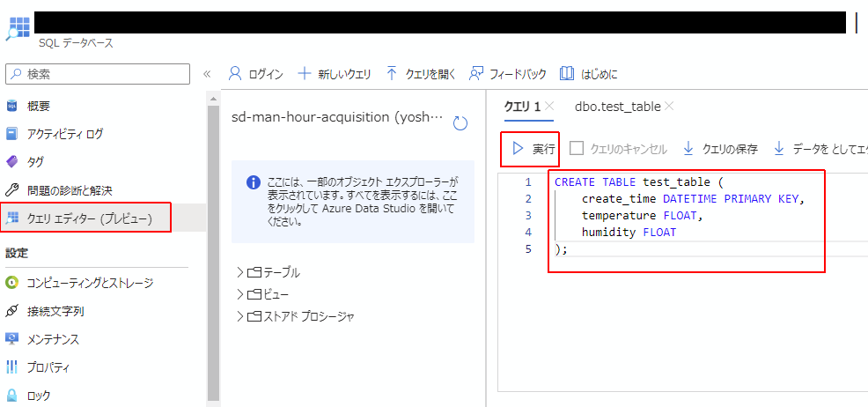Close the dbo.test_table tab

coord(669,107)
